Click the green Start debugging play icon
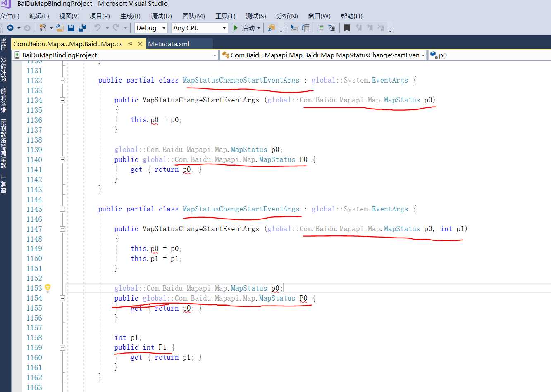Image resolution: width=551 pixels, height=392 pixels. tap(235, 28)
